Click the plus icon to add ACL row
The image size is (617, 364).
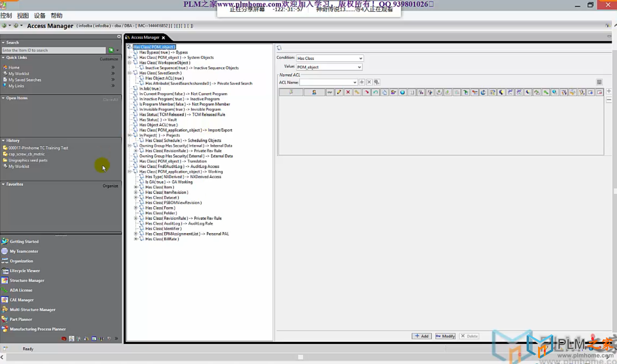609,91
